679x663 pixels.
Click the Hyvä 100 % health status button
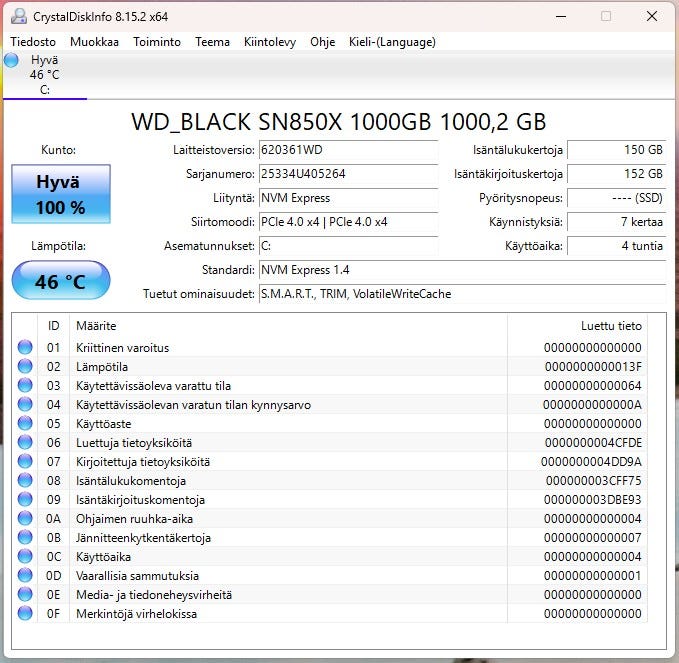(x=60, y=195)
